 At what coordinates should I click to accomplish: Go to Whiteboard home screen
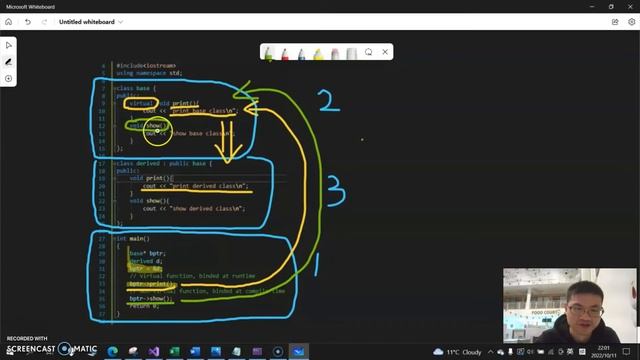point(9,22)
